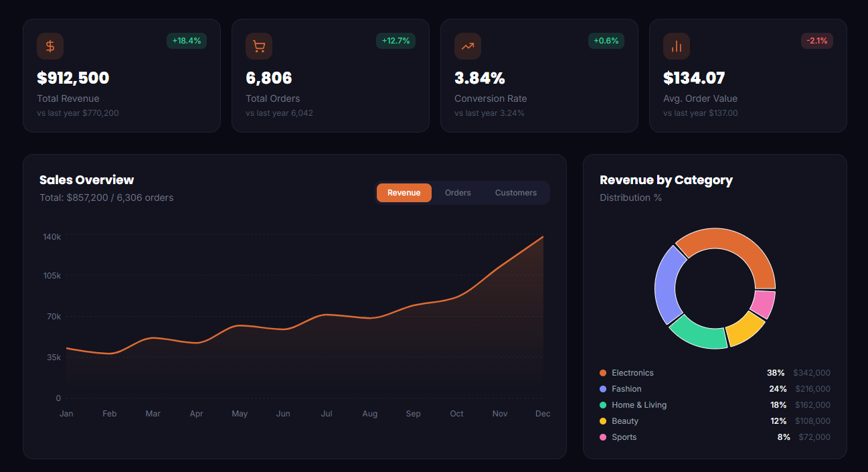The width and height of the screenshot is (868, 472).
Task: Switch to the Customers tab in Sales Overview
Action: click(x=516, y=193)
